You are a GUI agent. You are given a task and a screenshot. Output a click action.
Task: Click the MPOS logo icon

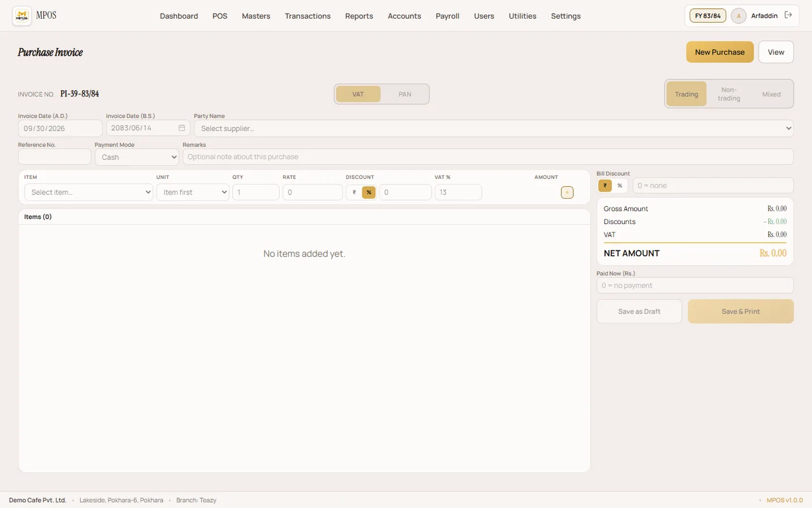(x=22, y=16)
